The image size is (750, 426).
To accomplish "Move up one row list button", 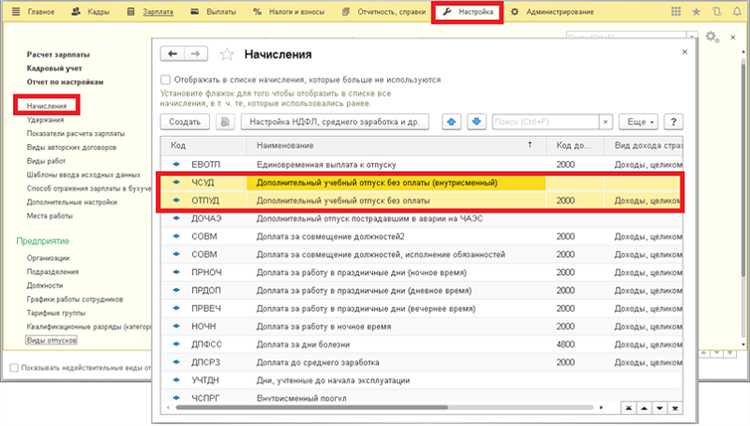I will coord(644,408).
